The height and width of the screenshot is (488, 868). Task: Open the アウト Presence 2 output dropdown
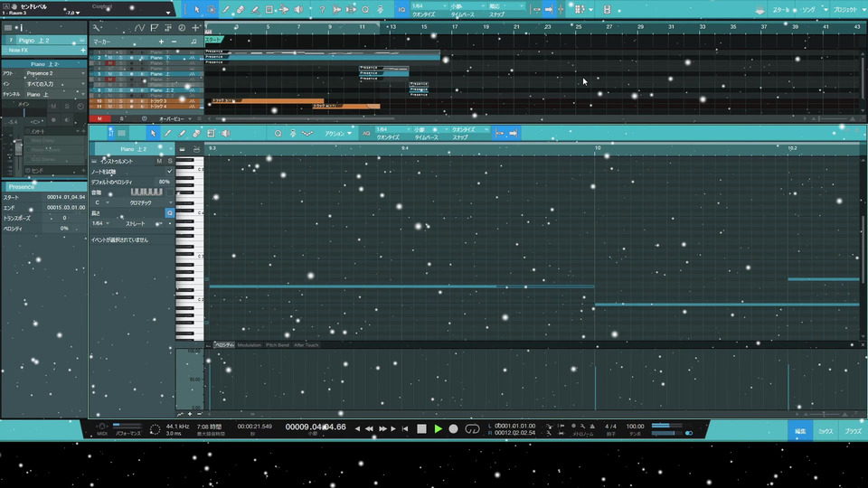pyautogui.click(x=55, y=73)
